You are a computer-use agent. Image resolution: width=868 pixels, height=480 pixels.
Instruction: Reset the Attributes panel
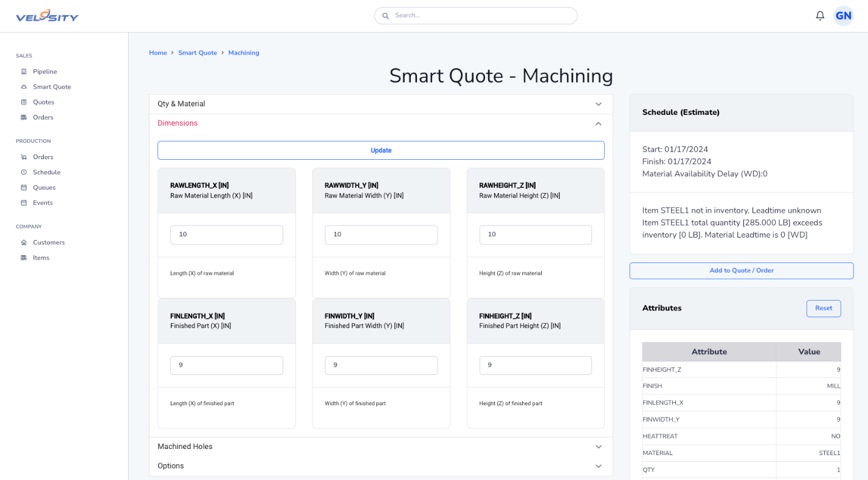coord(824,308)
